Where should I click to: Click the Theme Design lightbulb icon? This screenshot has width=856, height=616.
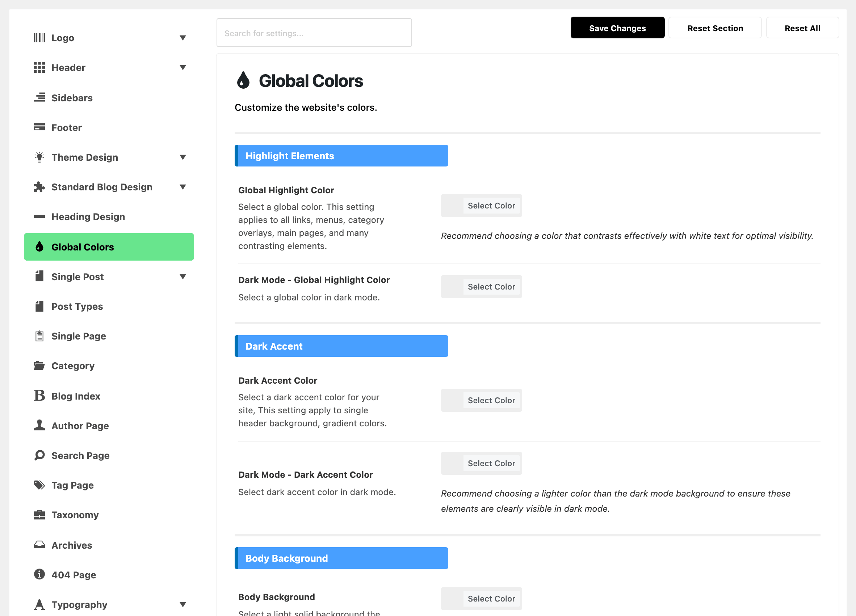click(39, 157)
